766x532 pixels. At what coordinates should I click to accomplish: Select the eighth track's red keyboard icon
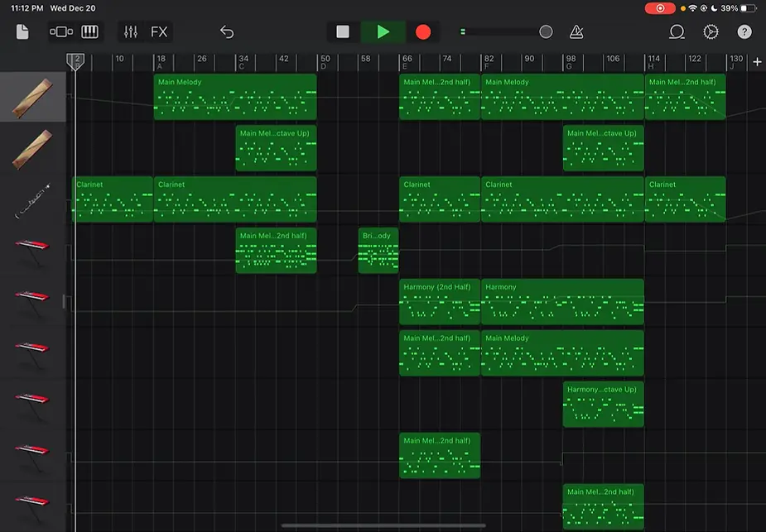pos(33,456)
